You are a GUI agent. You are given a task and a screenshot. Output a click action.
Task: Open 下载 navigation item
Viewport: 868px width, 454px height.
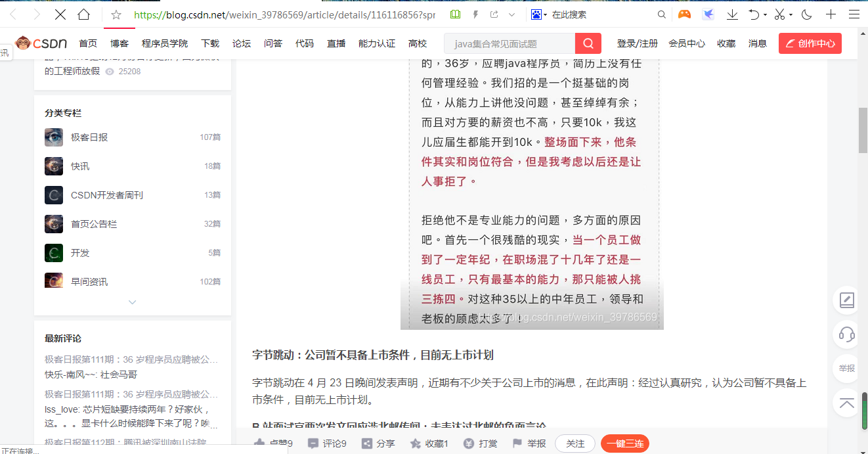click(x=210, y=43)
